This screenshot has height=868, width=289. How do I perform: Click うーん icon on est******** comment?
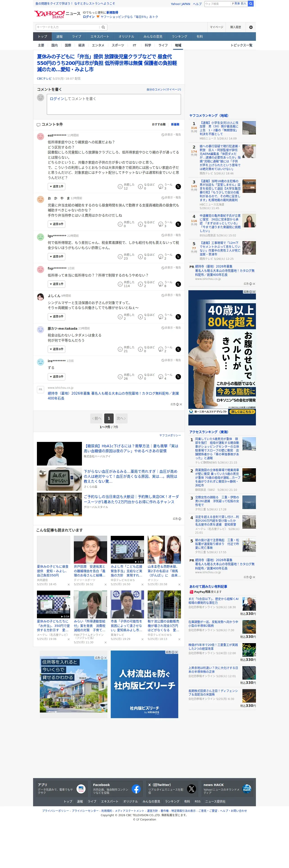coord(161,187)
